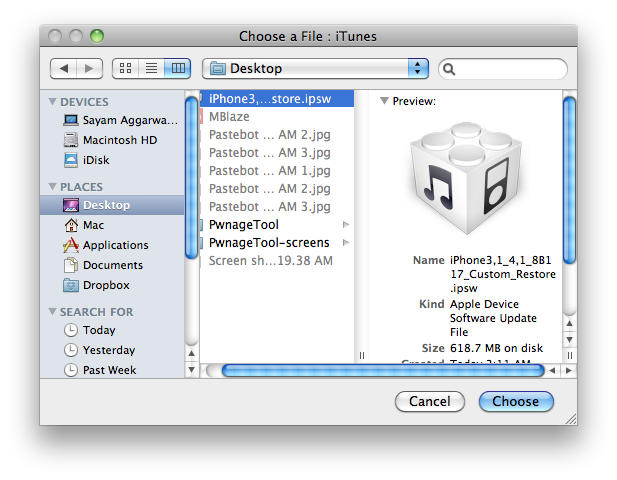Image resolution: width=617 pixels, height=480 pixels.
Task: Collapse the DEVICES sidebar section
Action: [x=53, y=102]
